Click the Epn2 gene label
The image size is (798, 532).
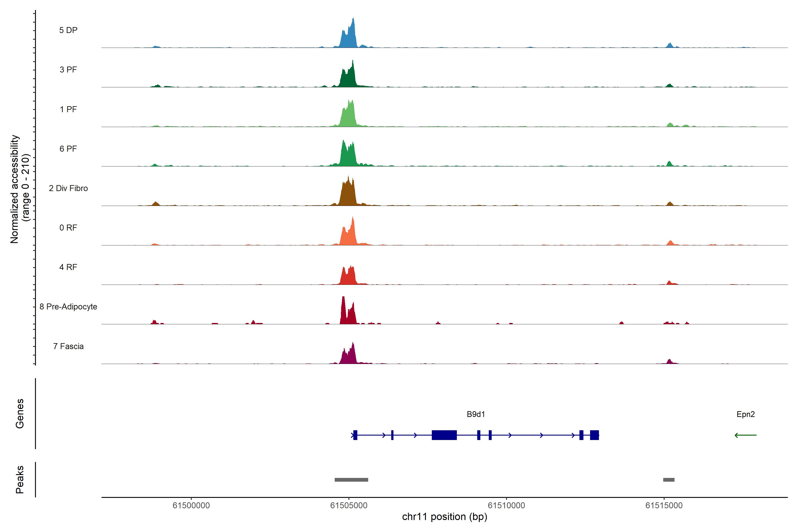(x=745, y=414)
